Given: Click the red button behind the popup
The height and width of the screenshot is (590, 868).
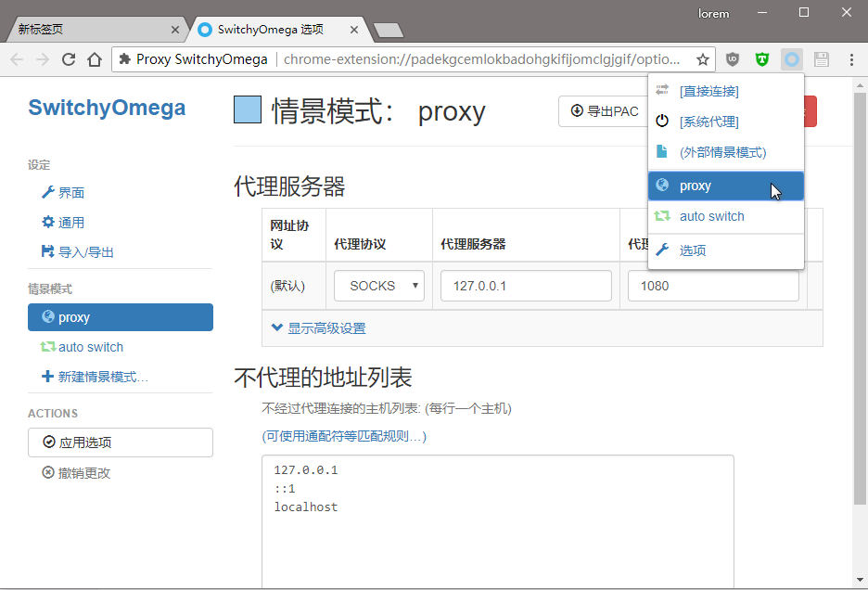Looking at the screenshot, I should 811,111.
